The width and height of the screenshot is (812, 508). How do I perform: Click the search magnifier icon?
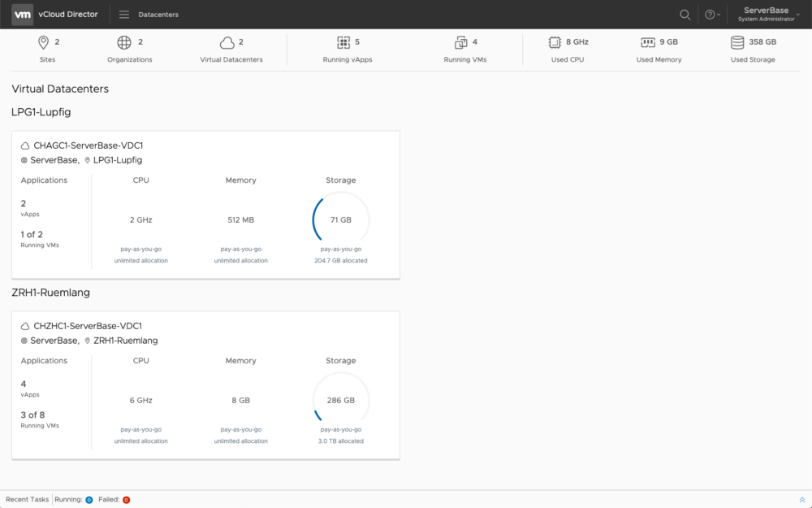685,15
